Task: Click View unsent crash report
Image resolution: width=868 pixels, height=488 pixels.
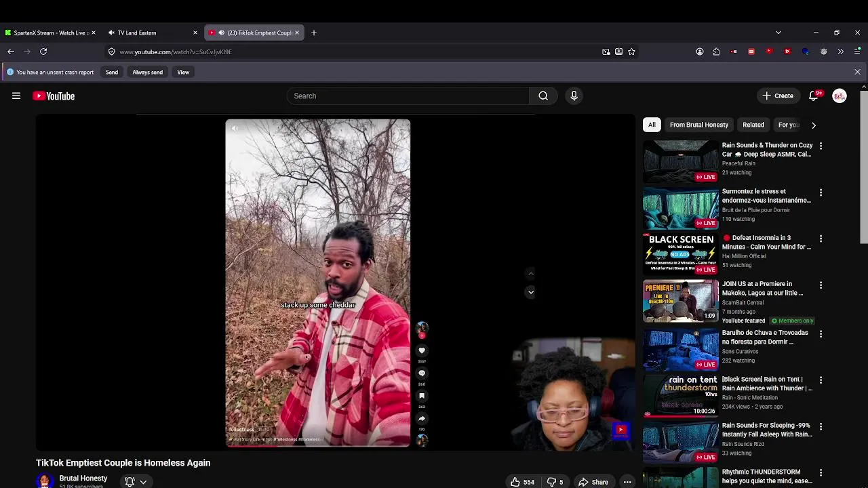Action: tap(183, 72)
